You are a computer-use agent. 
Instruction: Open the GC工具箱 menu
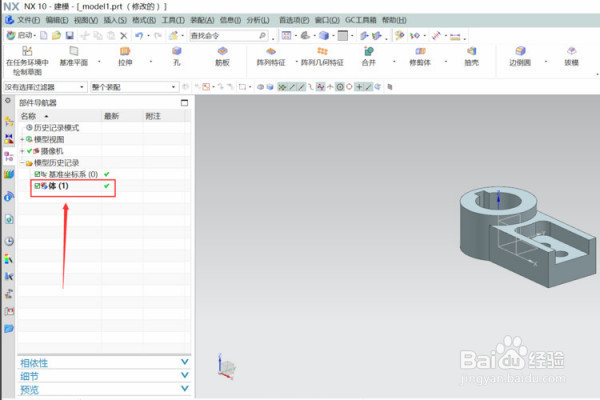[x=360, y=20]
